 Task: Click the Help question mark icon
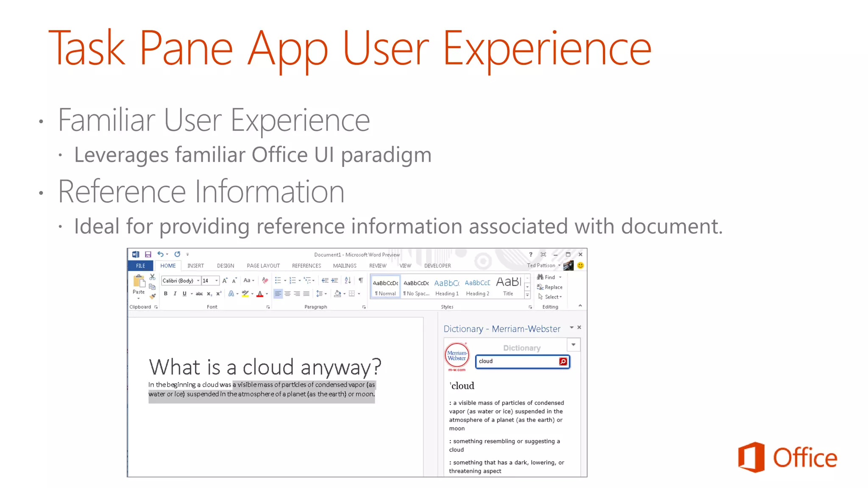pyautogui.click(x=531, y=255)
